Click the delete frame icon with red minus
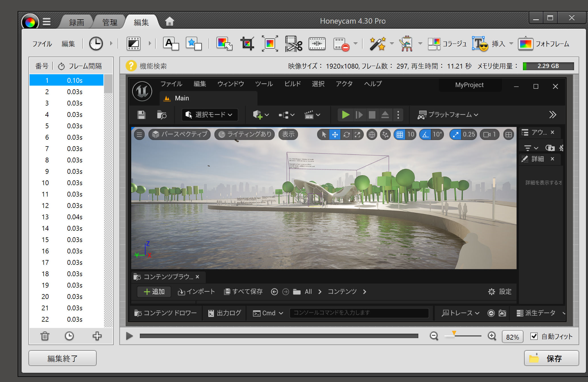Viewport: 588px width, 382px height. tap(341, 44)
